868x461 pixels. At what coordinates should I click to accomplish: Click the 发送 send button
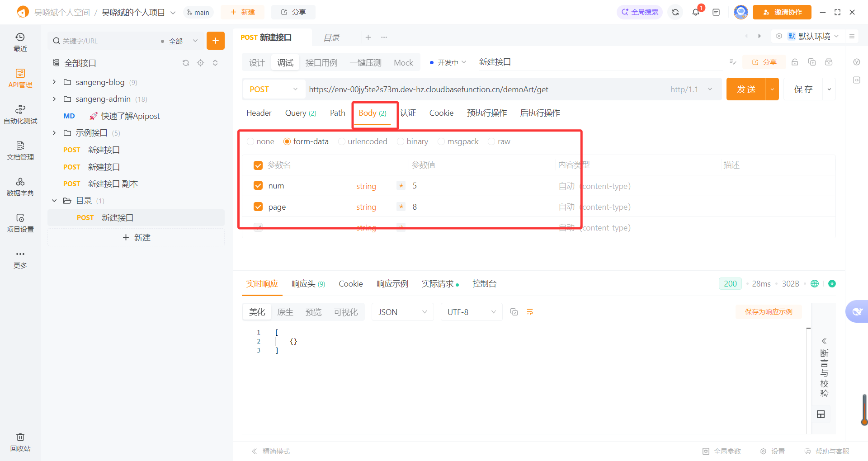coord(746,89)
